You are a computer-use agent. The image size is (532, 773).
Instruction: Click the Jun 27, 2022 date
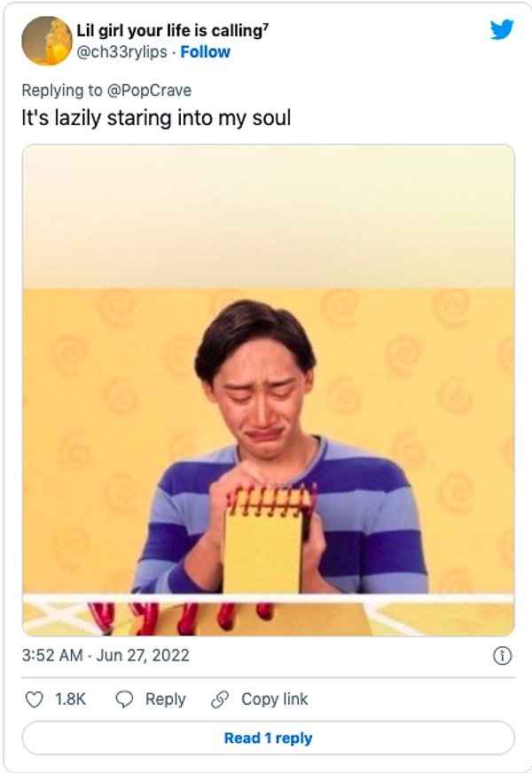tap(143, 655)
